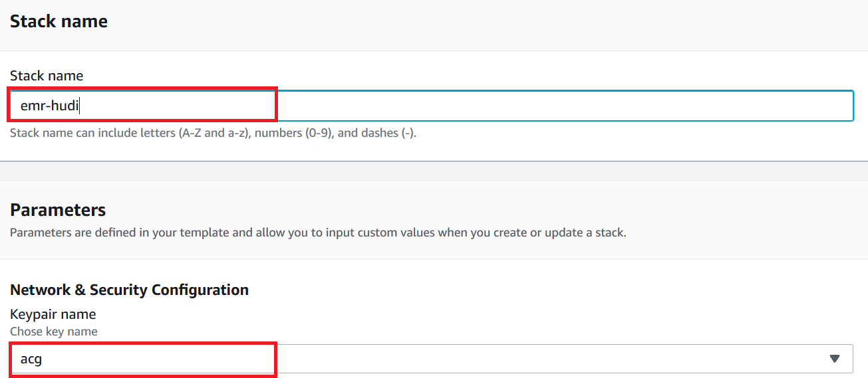868x378 pixels.
Task: Click the red highlighted box around 'acg'
Action: (142, 359)
